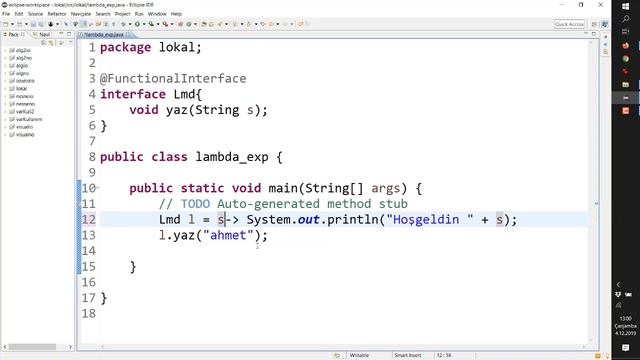Click the orange status bar icon at far right
Image resolution: width=640 pixels, height=360 pixels.
click(598, 356)
